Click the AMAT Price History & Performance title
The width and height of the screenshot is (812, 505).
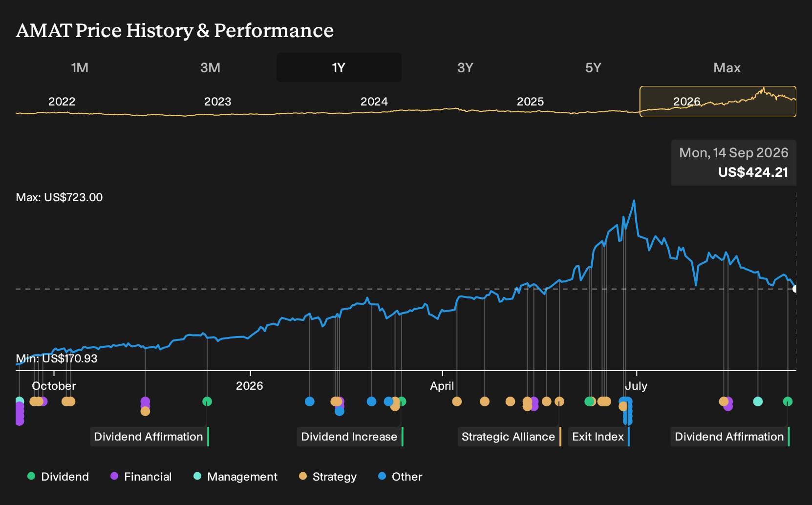(x=175, y=30)
